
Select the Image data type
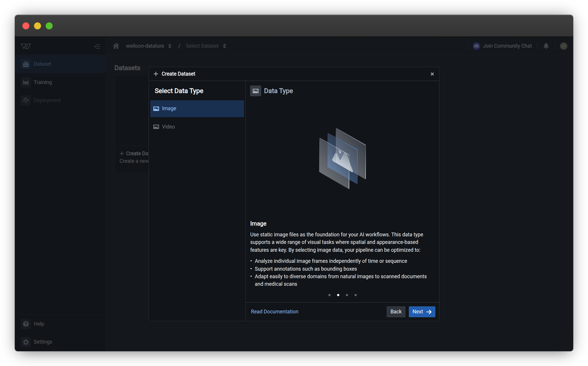point(197,108)
